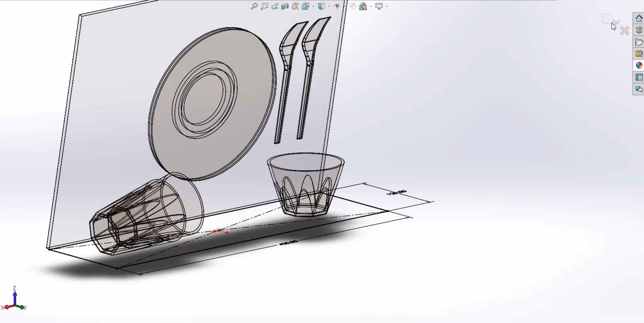Toggle Hide/Show Items eye icon

click(337, 6)
